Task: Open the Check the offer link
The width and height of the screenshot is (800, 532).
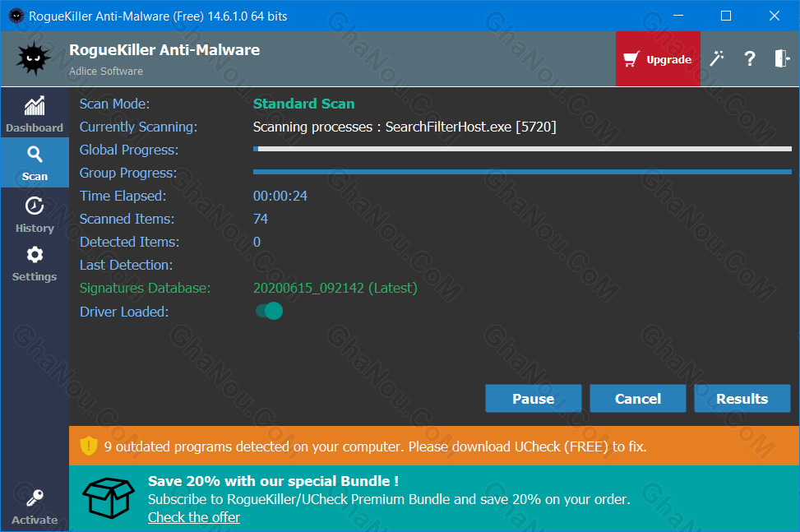Action: (194, 517)
